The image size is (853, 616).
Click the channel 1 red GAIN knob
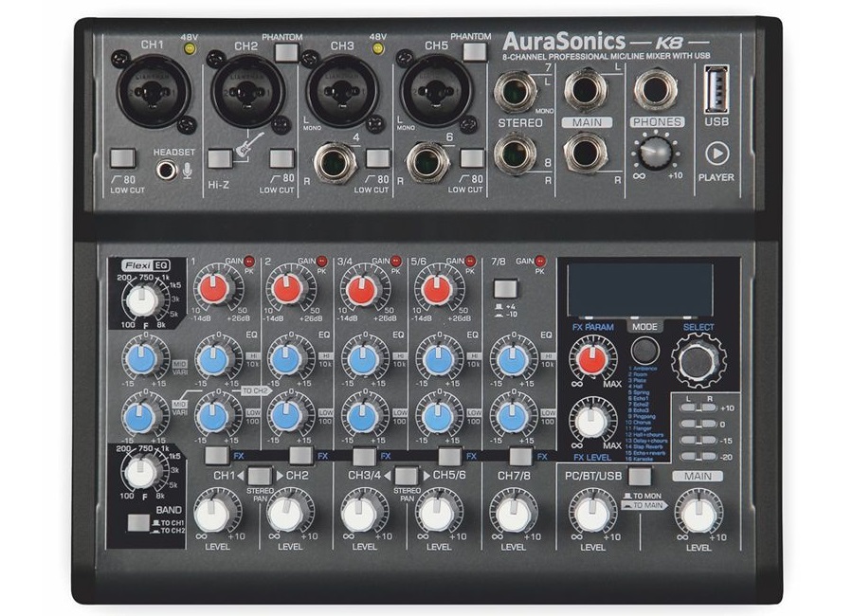point(216,288)
